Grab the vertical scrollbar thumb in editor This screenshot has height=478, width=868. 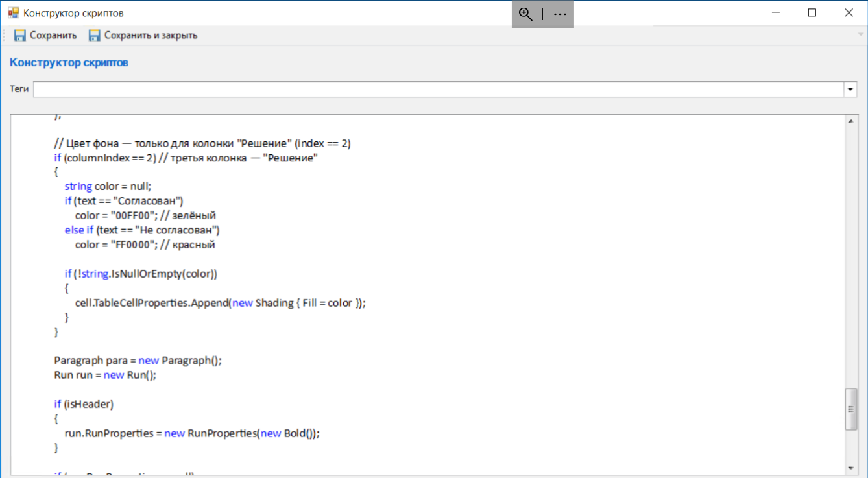(x=851, y=409)
